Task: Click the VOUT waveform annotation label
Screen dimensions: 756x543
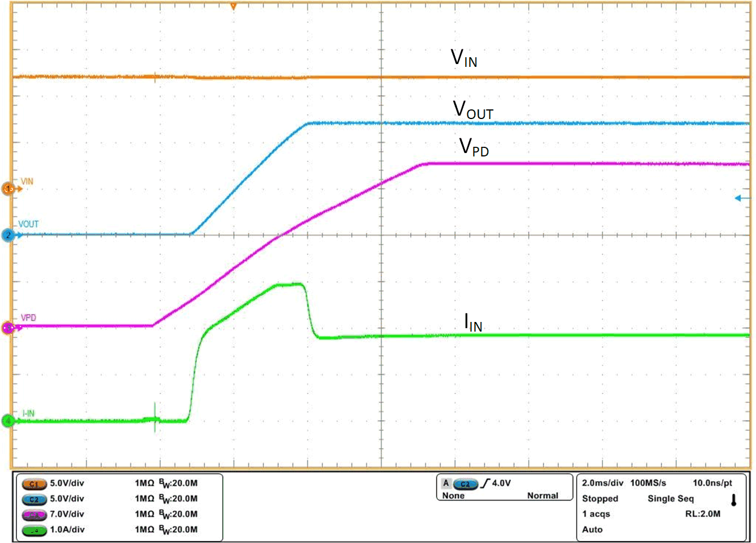Action: pyautogui.click(x=473, y=109)
